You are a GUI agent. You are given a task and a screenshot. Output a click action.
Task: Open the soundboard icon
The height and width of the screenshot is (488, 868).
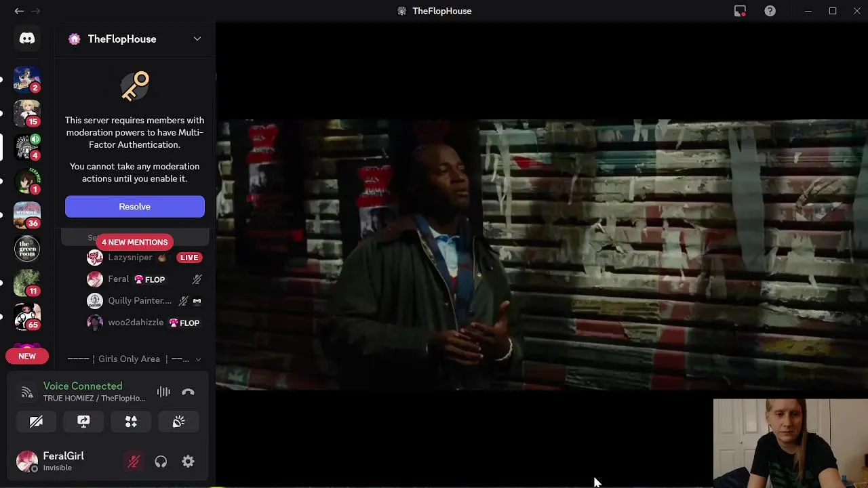tap(178, 422)
